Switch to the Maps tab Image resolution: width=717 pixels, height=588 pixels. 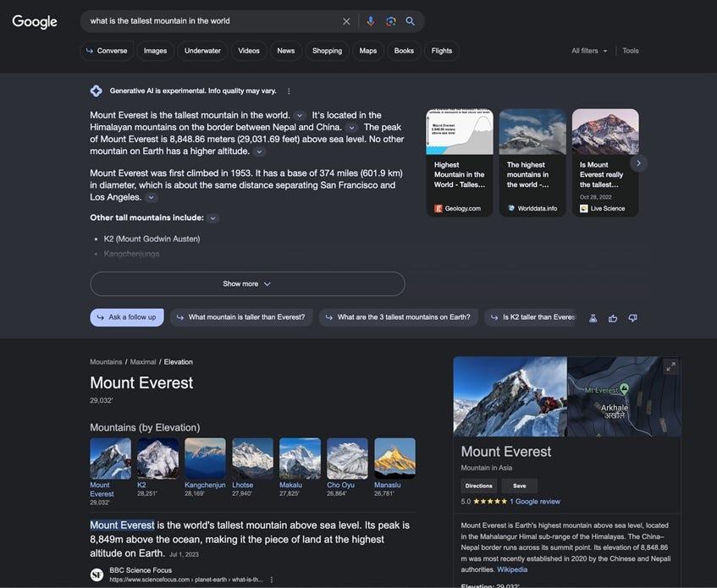tap(368, 51)
